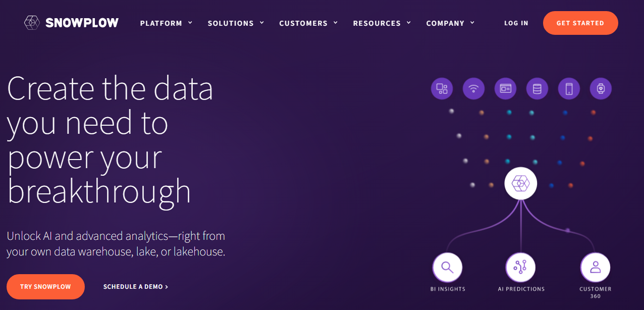Viewport: 644px width, 310px height.
Task: Click the Log In link
Action: (516, 23)
